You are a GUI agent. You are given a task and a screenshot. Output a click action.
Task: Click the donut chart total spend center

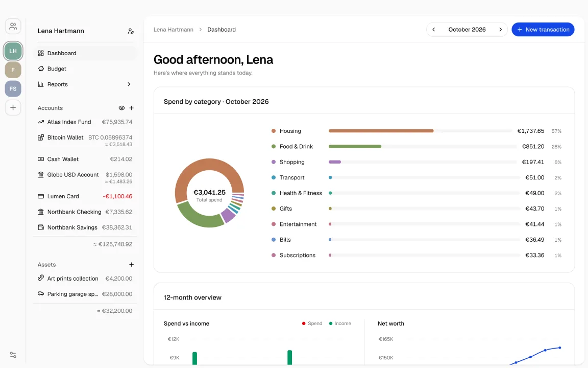coord(209,195)
